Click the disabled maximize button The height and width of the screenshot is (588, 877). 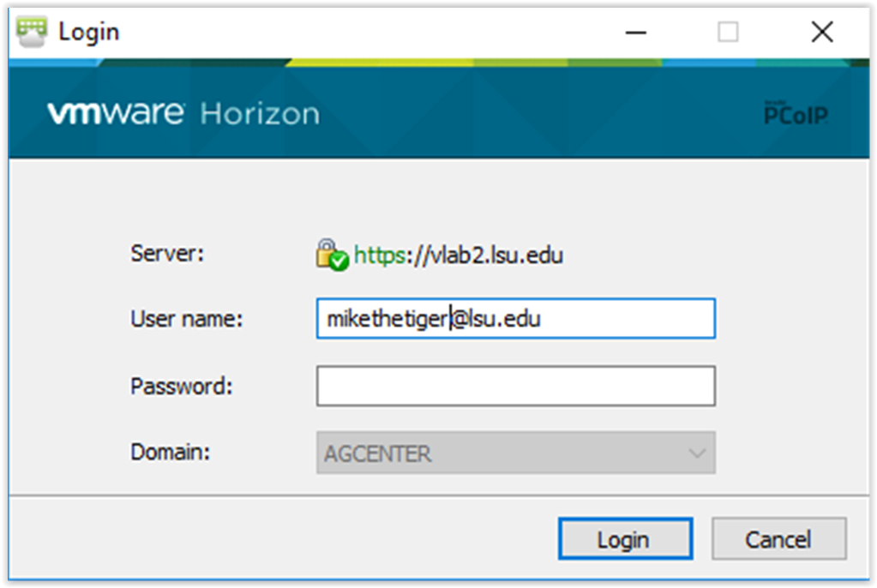(728, 33)
